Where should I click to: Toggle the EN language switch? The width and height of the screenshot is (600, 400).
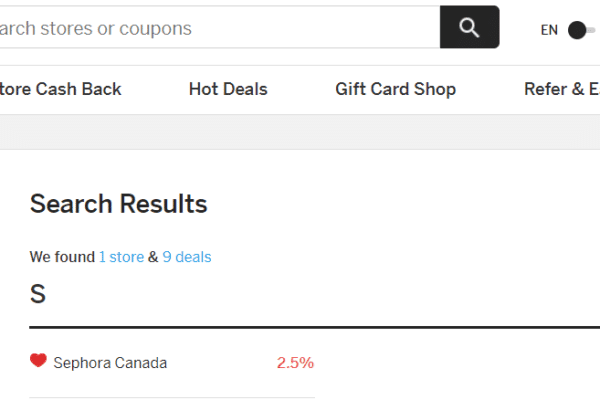pos(581,30)
